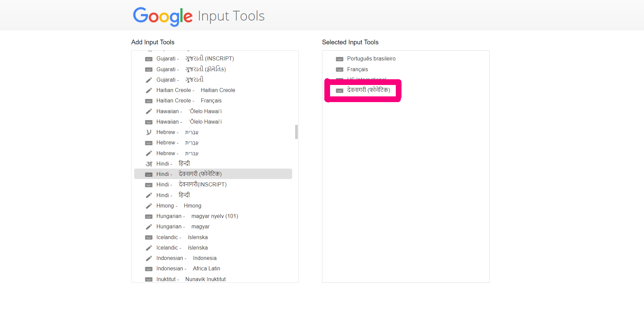Select the Icelandic handwriting pencil icon
This screenshot has width=644, height=313.
[149, 248]
